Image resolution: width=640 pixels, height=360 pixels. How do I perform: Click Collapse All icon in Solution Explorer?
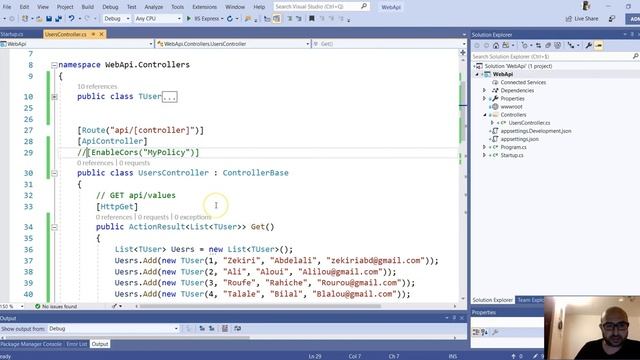pos(548,46)
